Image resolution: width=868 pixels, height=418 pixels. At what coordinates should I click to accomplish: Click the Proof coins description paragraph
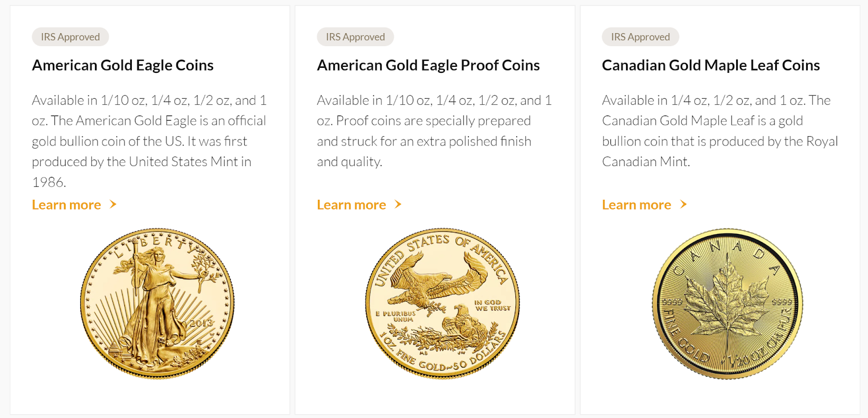(435, 131)
